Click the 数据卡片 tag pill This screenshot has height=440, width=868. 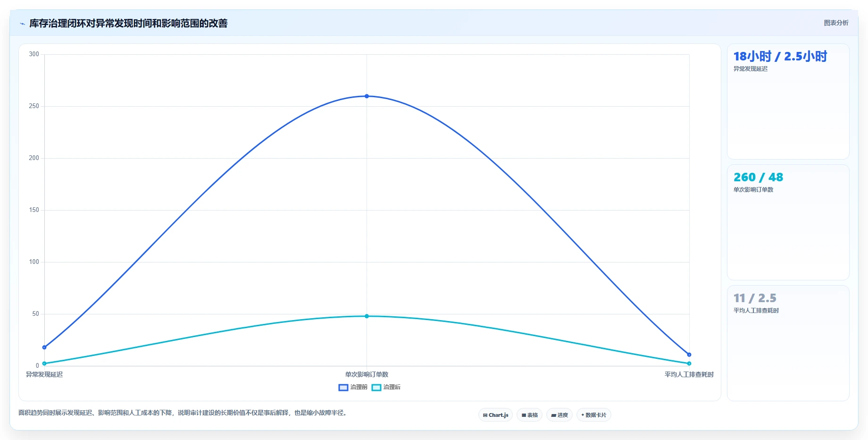click(593, 415)
